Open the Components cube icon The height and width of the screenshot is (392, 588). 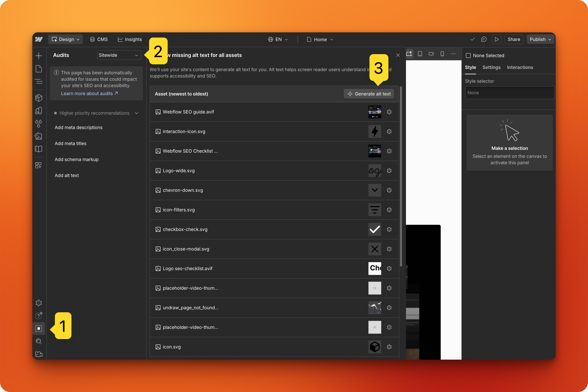(39, 98)
